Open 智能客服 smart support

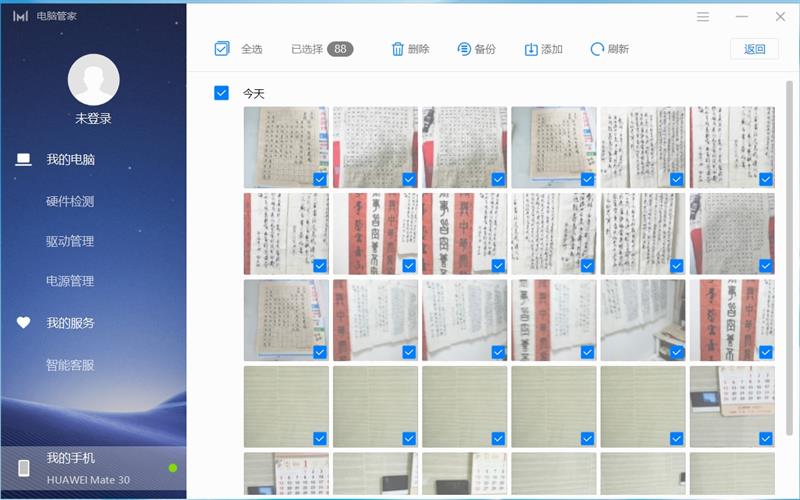[70, 365]
